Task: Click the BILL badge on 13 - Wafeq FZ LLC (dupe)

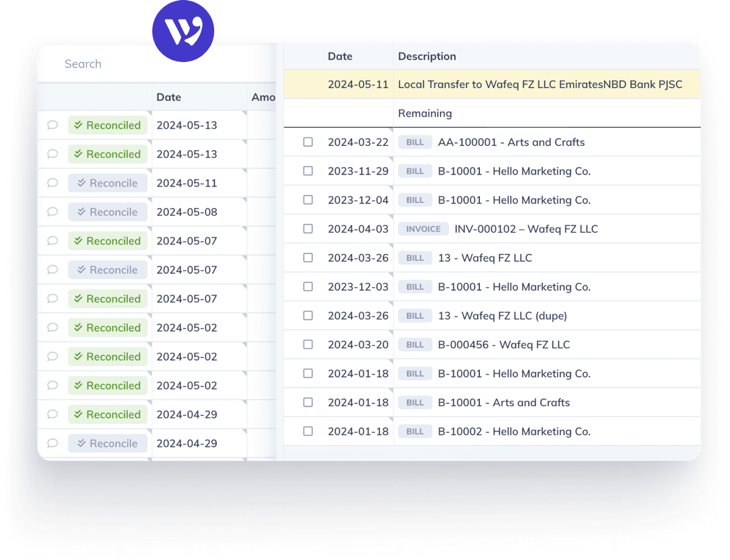Action: click(x=415, y=315)
